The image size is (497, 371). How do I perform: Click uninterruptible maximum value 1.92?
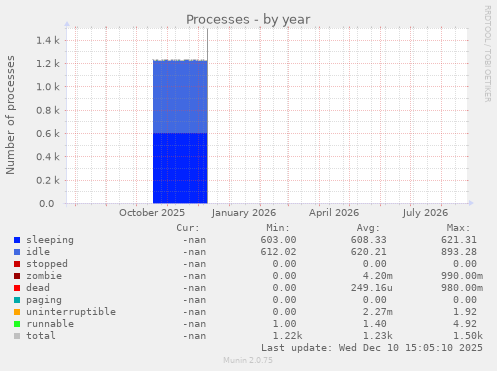tap(465, 312)
